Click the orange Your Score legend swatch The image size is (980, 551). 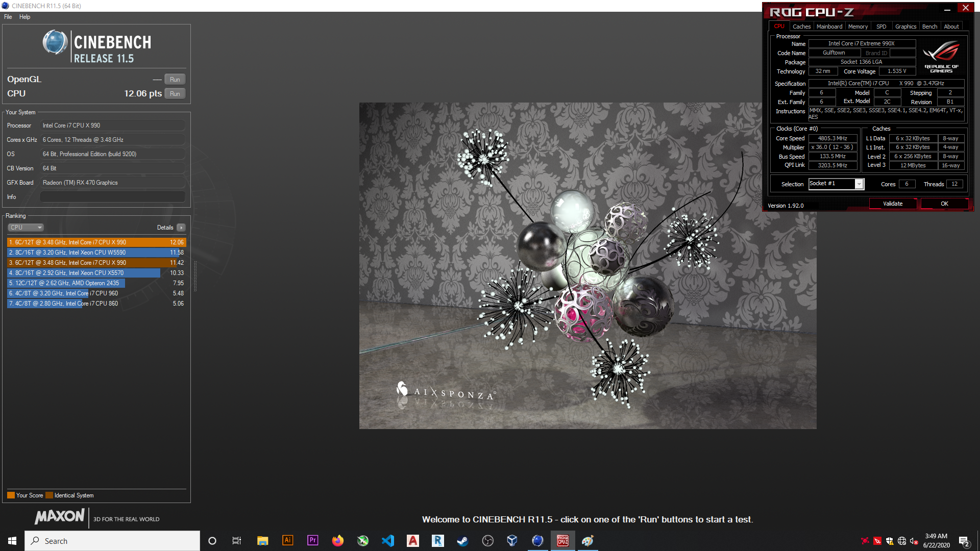pyautogui.click(x=11, y=495)
